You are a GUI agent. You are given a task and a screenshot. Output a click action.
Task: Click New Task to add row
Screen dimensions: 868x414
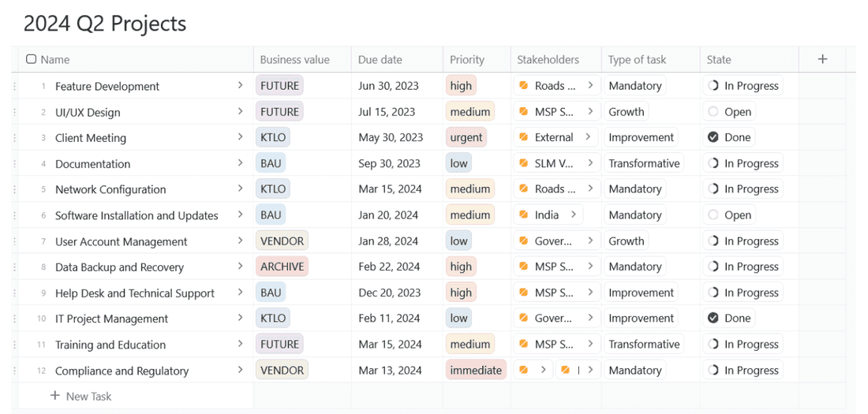80,396
